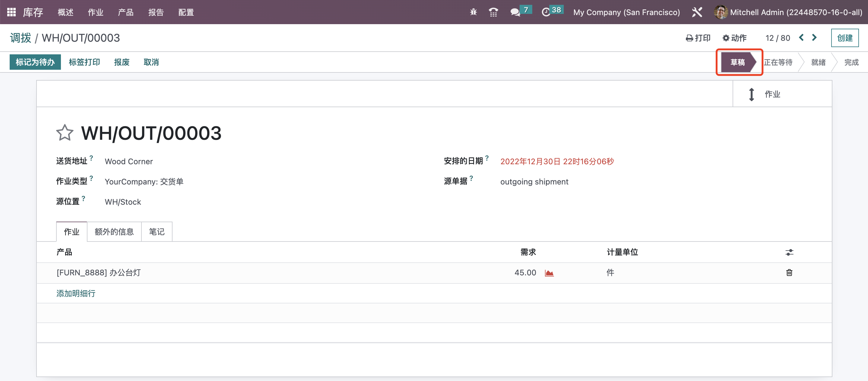Mark WH/OUT/00003 as favorite star
868x381 pixels.
(x=65, y=133)
